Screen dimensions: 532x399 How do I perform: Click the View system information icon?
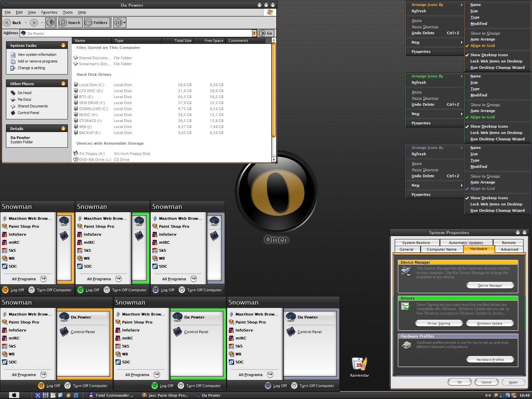click(13, 55)
